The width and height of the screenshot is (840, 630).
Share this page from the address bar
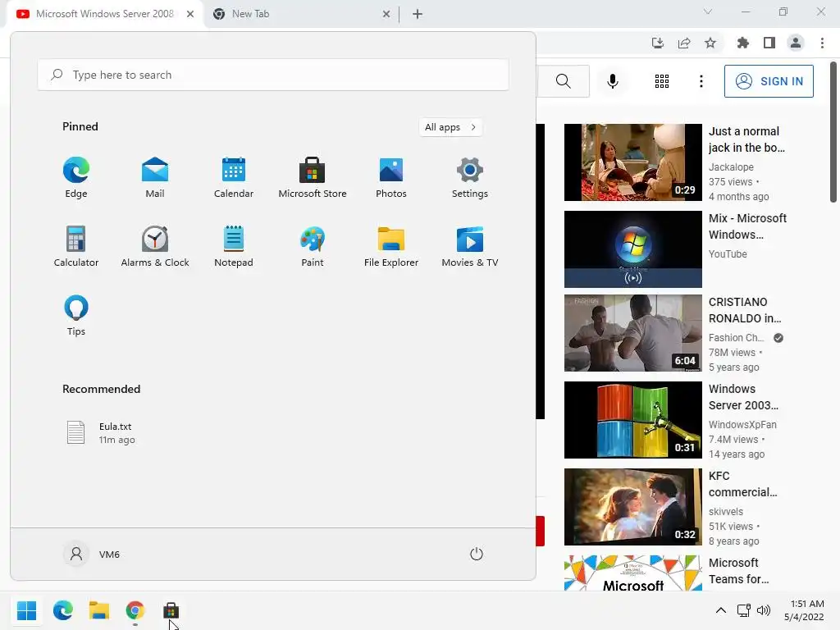[x=683, y=43]
